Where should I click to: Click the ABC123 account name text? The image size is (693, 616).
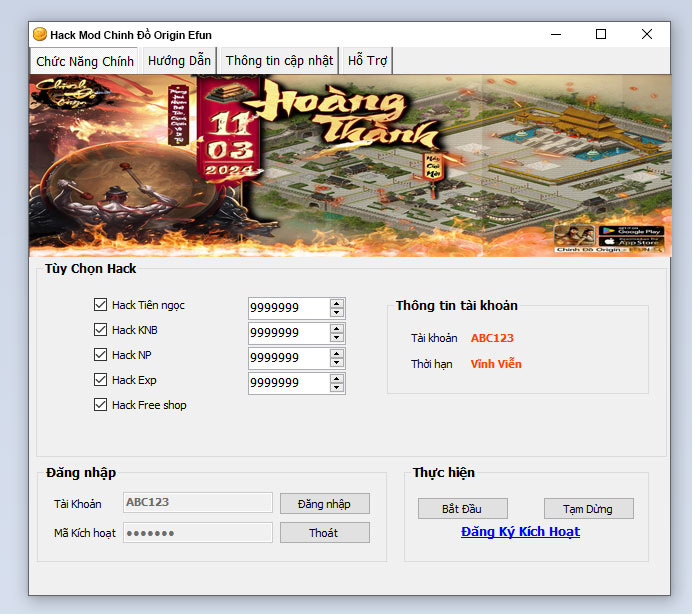coord(492,338)
